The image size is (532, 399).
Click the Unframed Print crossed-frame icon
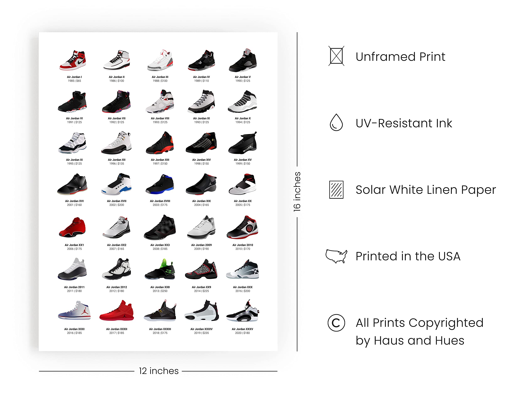[x=336, y=56]
